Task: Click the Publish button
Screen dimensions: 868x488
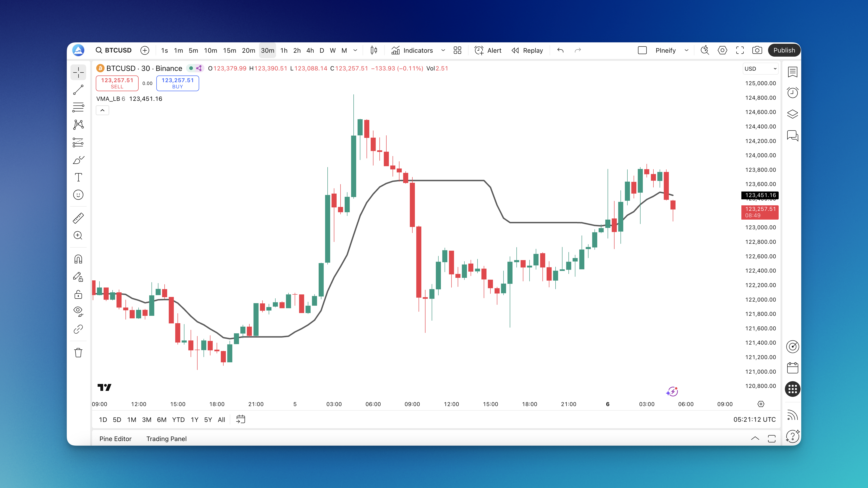Action: click(784, 50)
